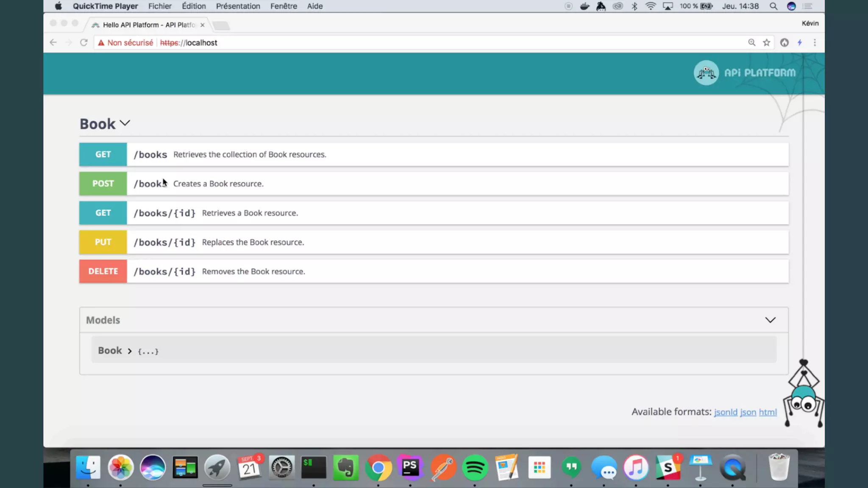Collapse the Book section chevron
Screen dimensions: 868x488
pos(125,123)
